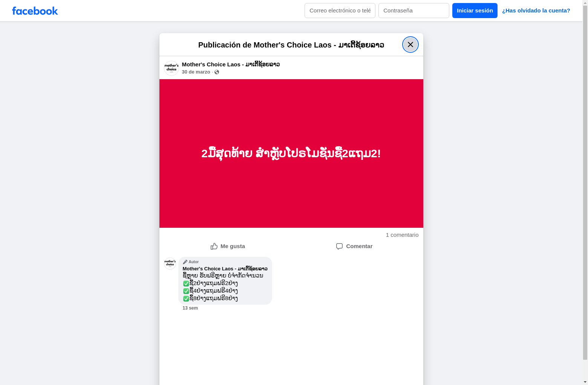Click the thumbs-up Me gusta button

tap(228, 246)
